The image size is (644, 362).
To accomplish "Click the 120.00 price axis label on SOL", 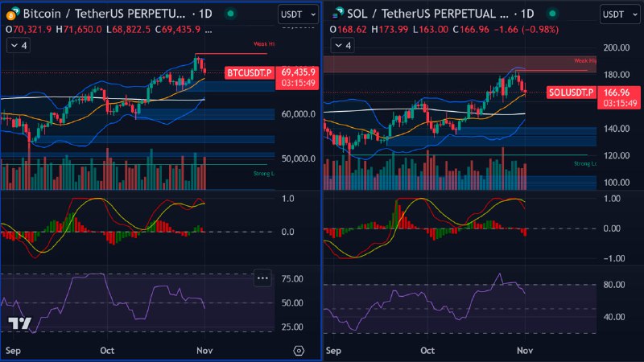I will tap(617, 155).
